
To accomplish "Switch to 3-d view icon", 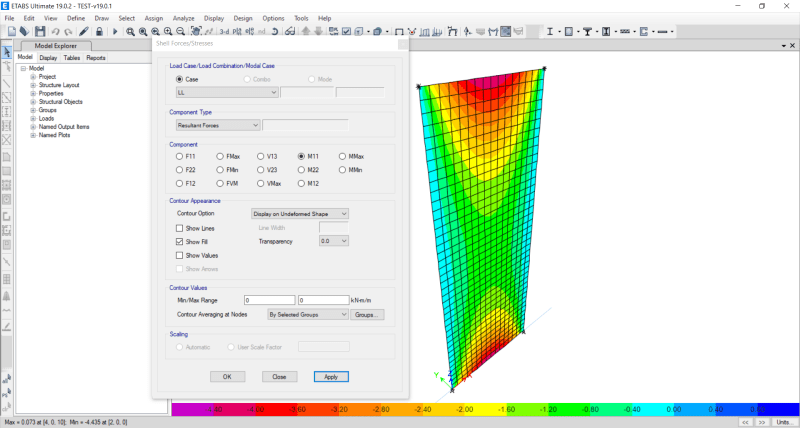I will (224, 32).
